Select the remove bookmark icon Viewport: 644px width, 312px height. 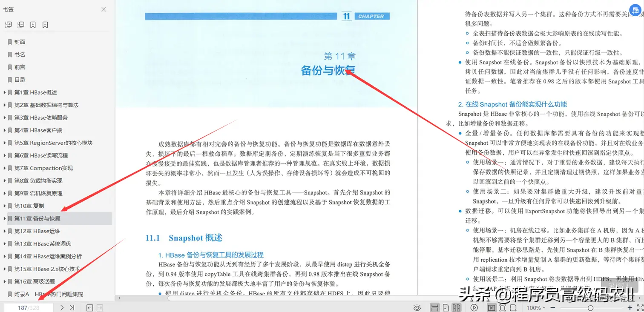tap(44, 25)
